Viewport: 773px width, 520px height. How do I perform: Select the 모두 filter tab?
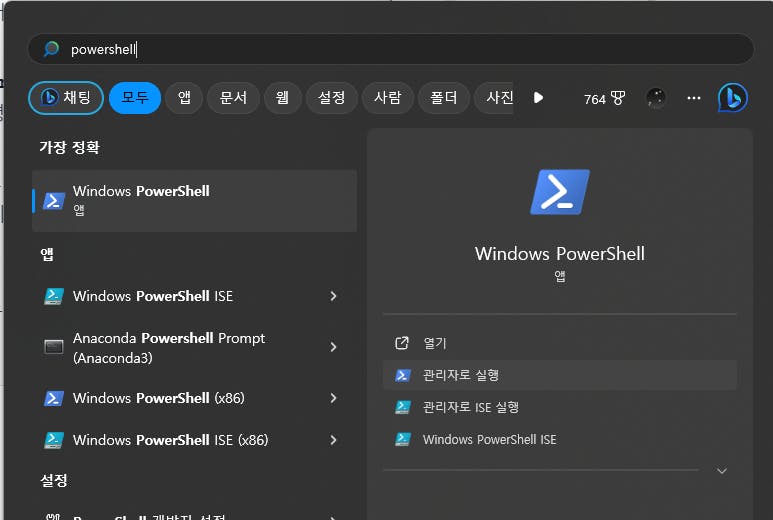point(135,98)
